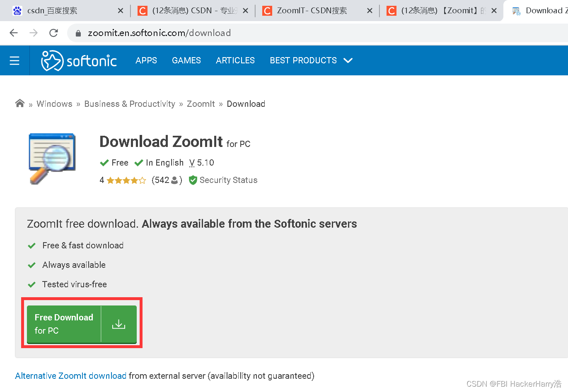Click the green checkmark next to Free

pos(105,162)
